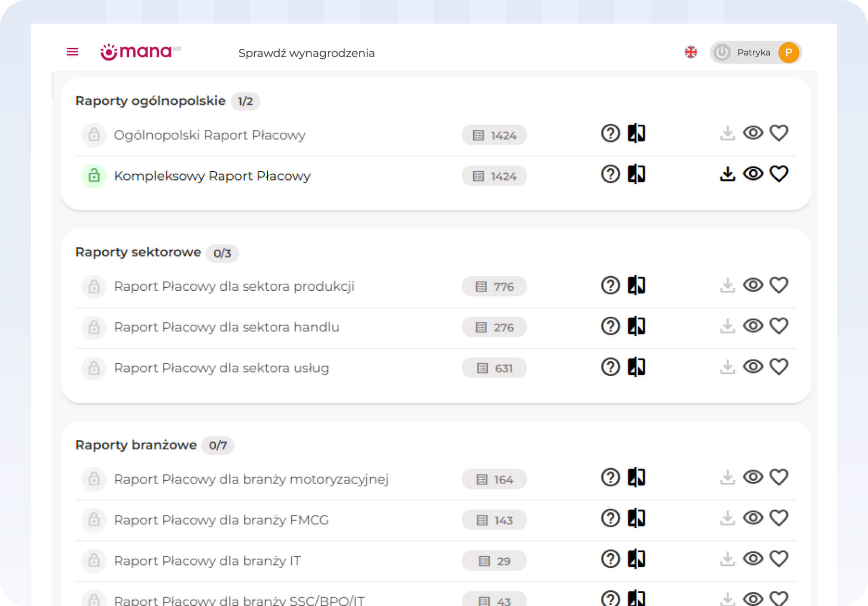Switch language using the UK flag icon
The width and height of the screenshot is (868, 606).
coord(691,52)
